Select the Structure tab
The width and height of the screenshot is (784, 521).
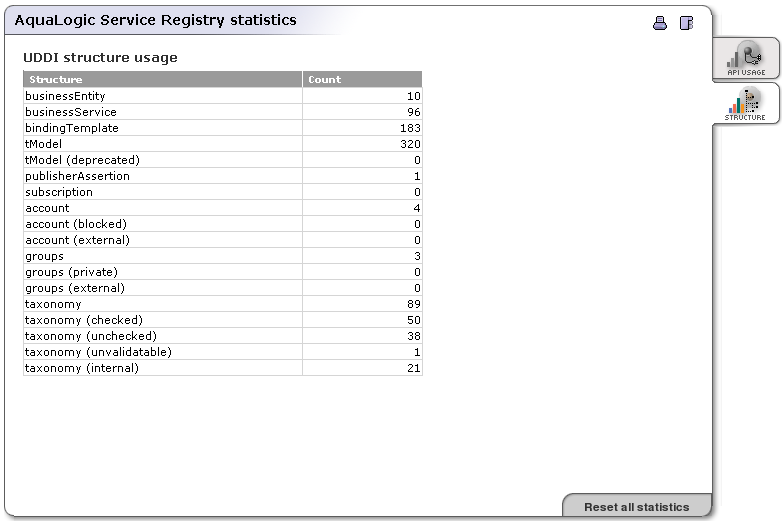(x=745, y=104)
